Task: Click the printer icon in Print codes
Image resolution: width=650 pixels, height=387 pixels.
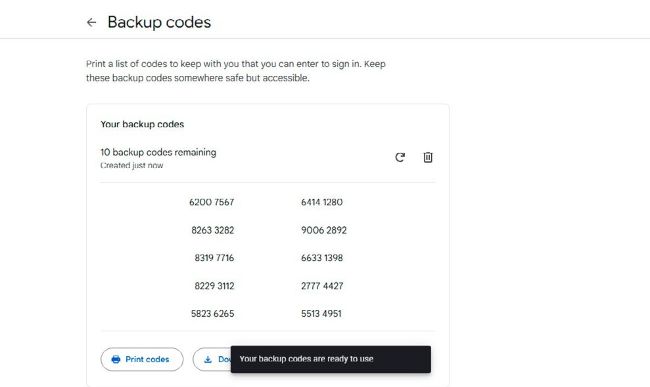Action: point(116,359)
